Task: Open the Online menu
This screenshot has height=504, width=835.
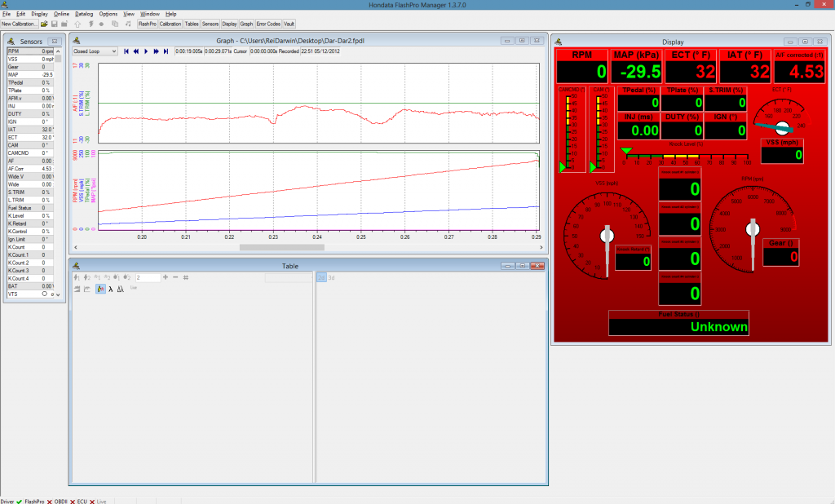Action: click(61, 14)
